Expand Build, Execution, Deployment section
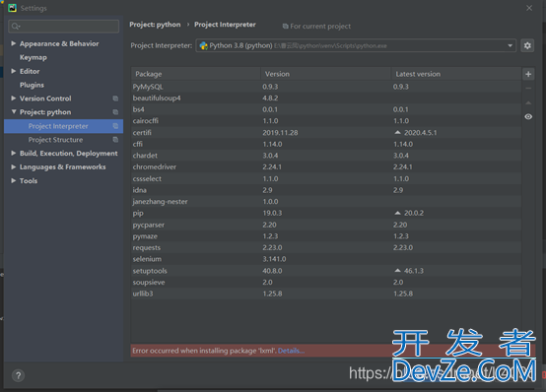This screenshot has width=546, height=392. point(13,154)
